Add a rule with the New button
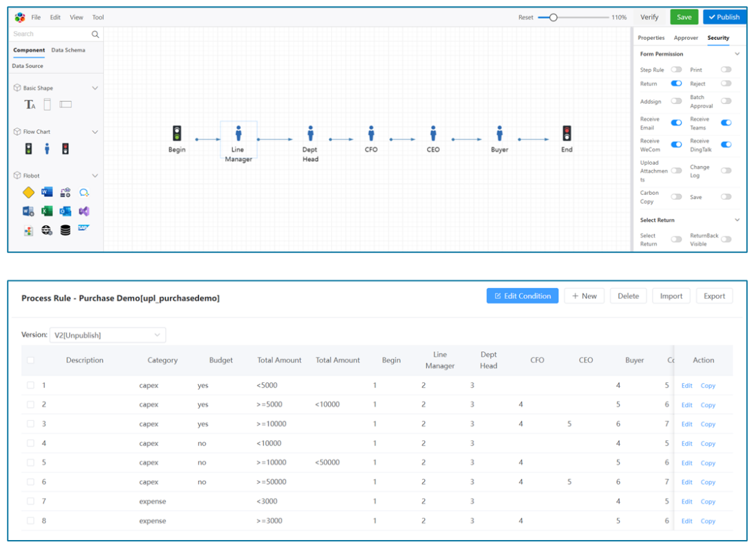 [584, 296]
